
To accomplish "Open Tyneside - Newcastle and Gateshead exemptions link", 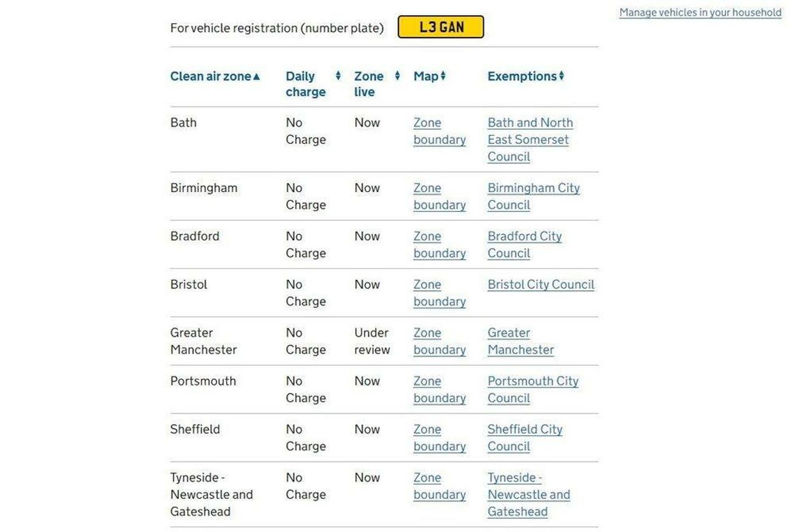I will (529, 495).
